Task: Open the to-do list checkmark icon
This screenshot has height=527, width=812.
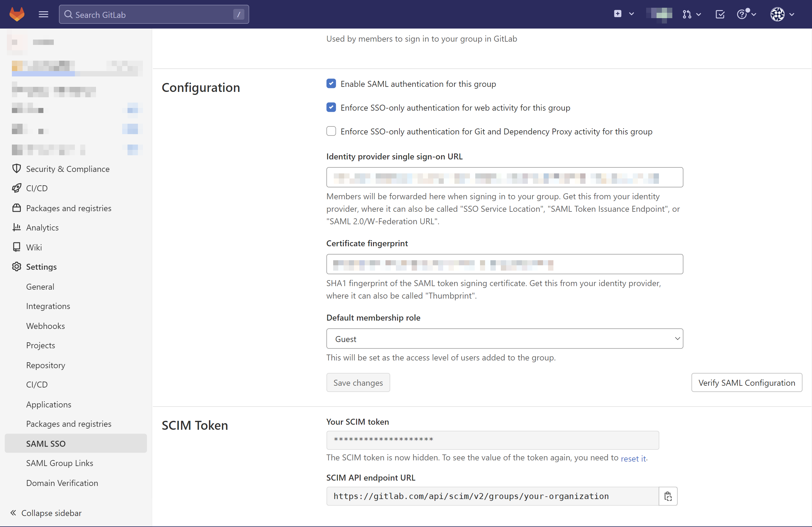Action: point(720,14)
